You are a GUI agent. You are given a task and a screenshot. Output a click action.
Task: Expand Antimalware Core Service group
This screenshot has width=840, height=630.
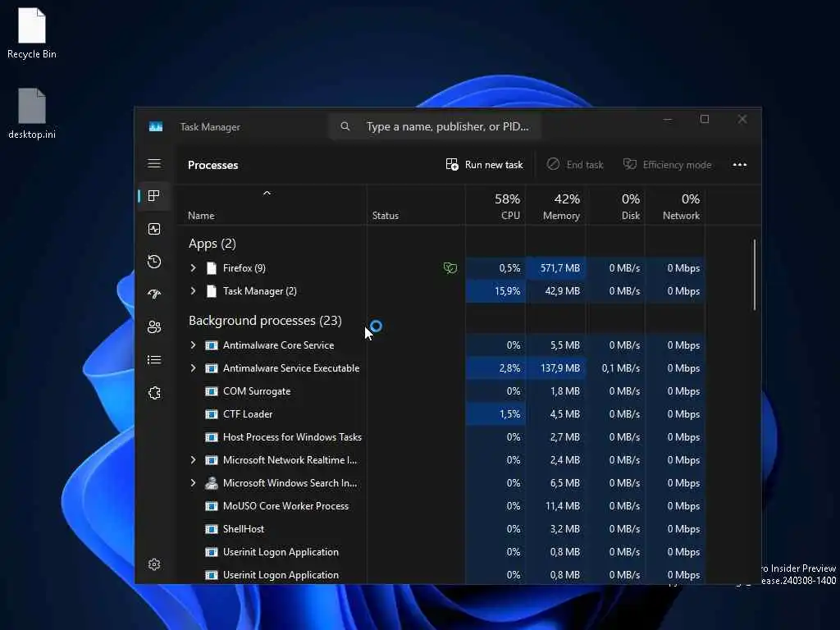(x=194, y=345)
